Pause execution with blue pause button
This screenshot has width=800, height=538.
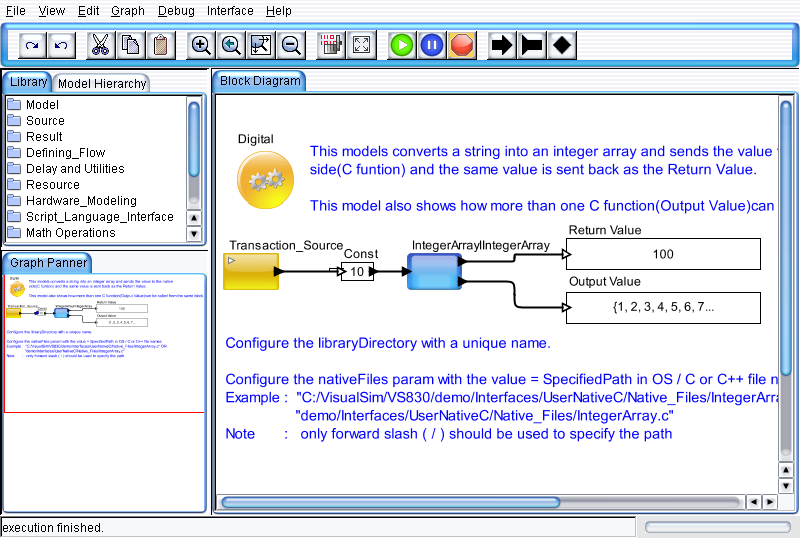click(x=432, y=45)
